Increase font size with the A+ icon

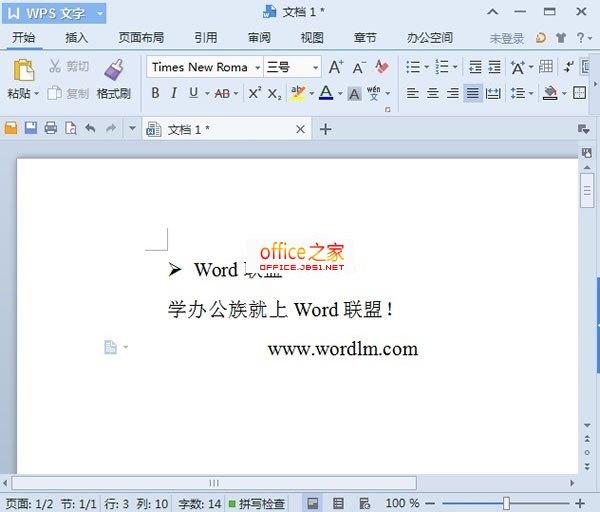(336, 67)
